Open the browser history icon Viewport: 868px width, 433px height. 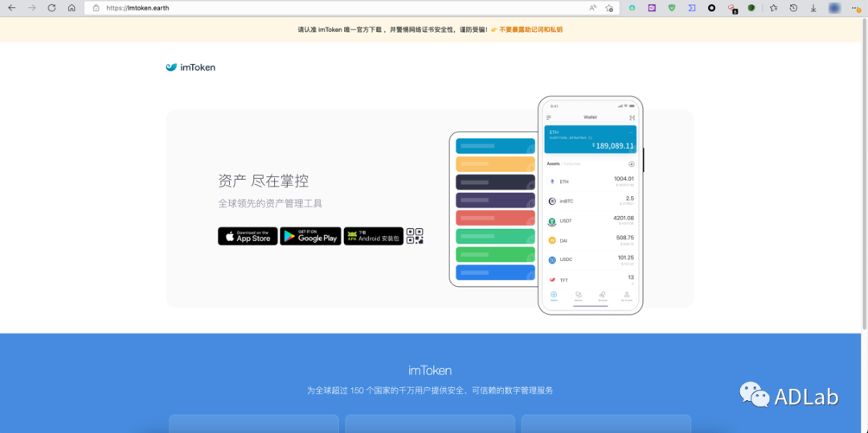point(793,8)
